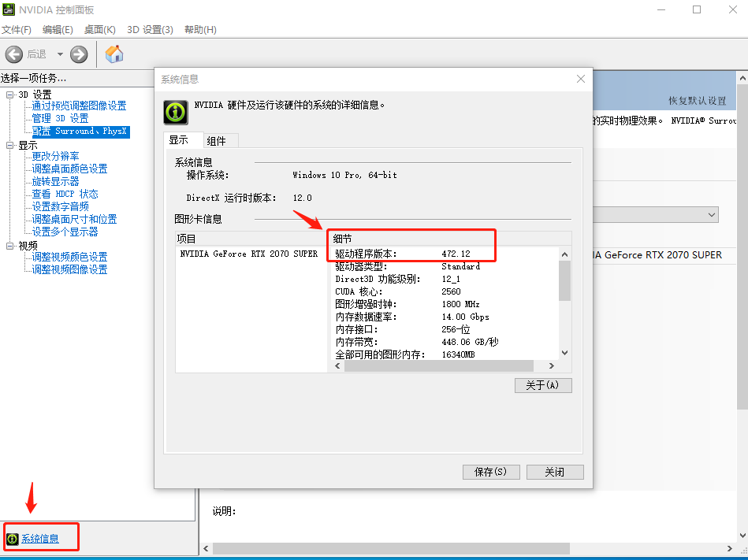748x560 pixels.
Task: Switch to the 显示 tab
Action: 183,140
